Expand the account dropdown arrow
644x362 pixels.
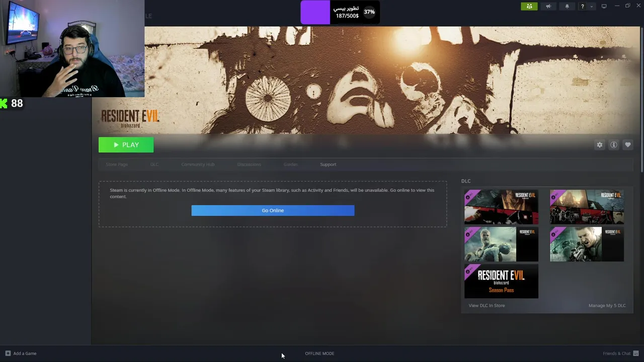pos(591,6)
